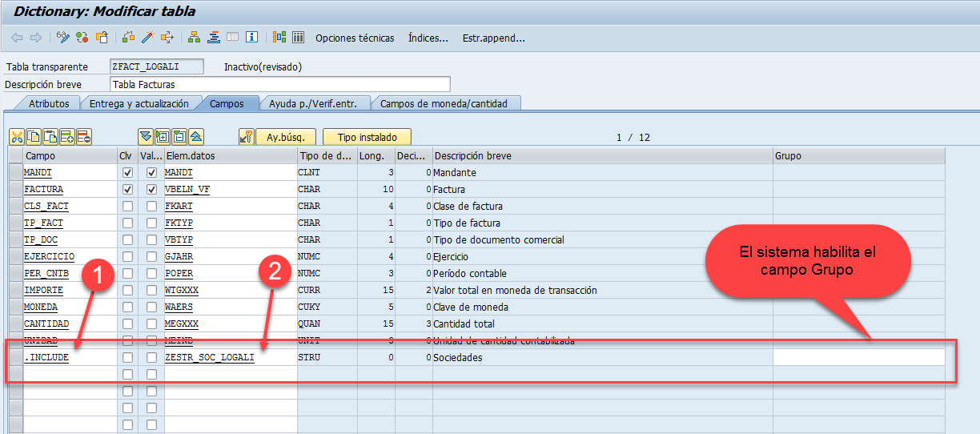Open table contents grid icon
The image size is (980, 434).
pos(299,38)
